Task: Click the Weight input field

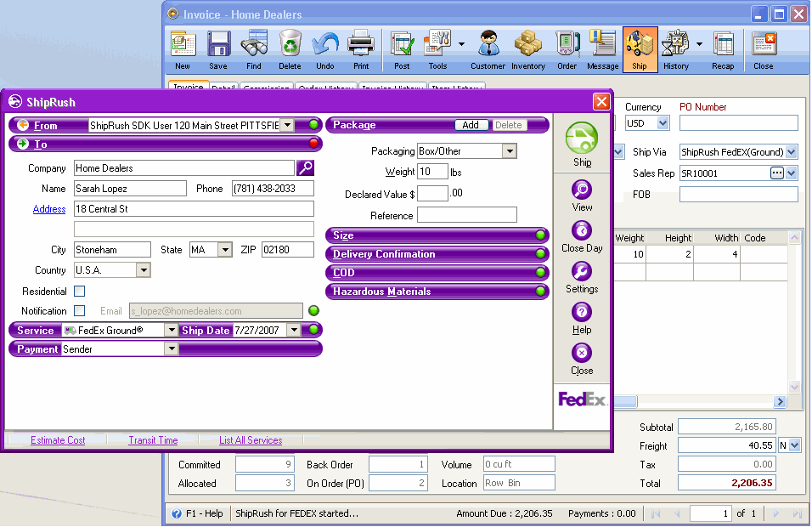Action: [432, 172]
